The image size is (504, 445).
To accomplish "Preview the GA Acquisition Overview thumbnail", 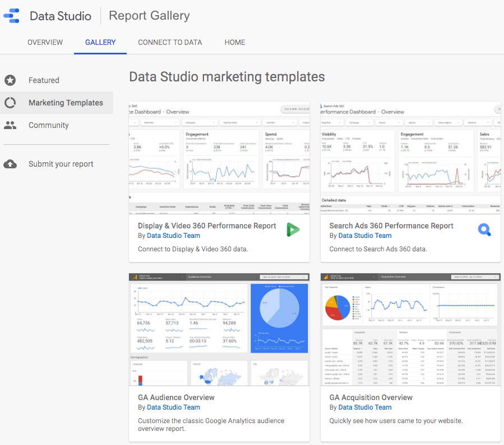I will pyautogui.click(x=410, y=329).
